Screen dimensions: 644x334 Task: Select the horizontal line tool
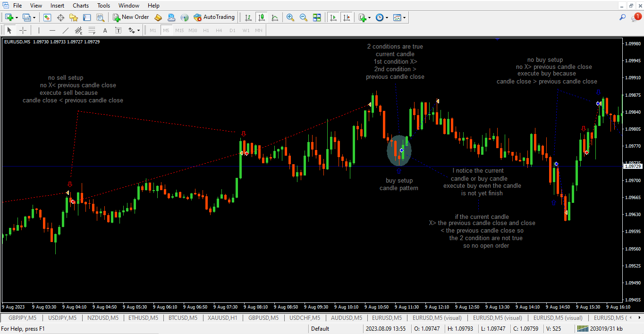(x=52, y=31)
